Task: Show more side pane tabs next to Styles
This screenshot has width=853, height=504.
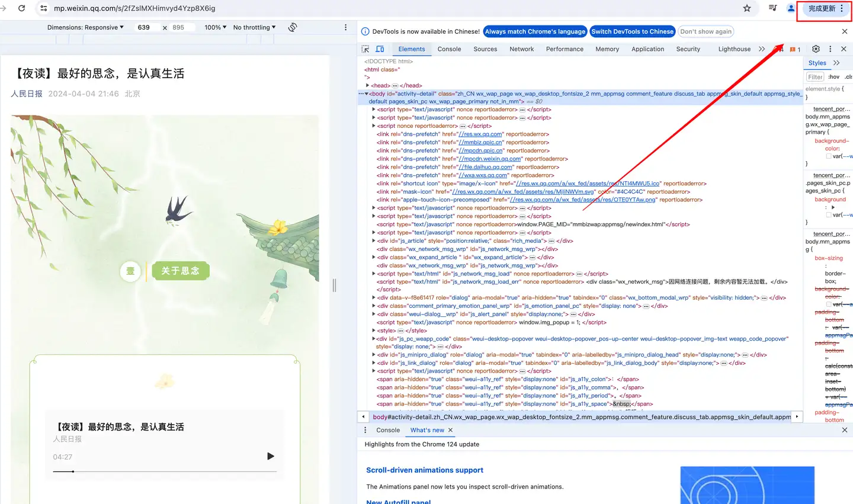Action: 836,63
